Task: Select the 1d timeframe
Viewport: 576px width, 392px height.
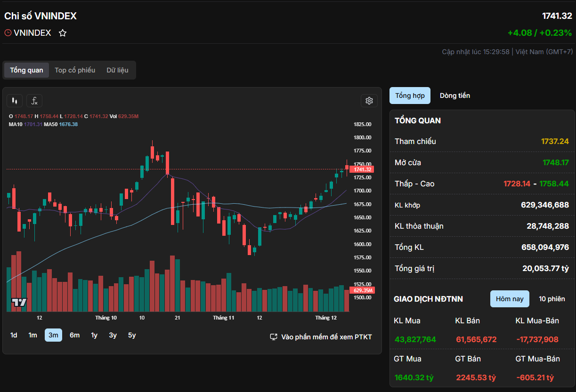Action: (14, 335)
